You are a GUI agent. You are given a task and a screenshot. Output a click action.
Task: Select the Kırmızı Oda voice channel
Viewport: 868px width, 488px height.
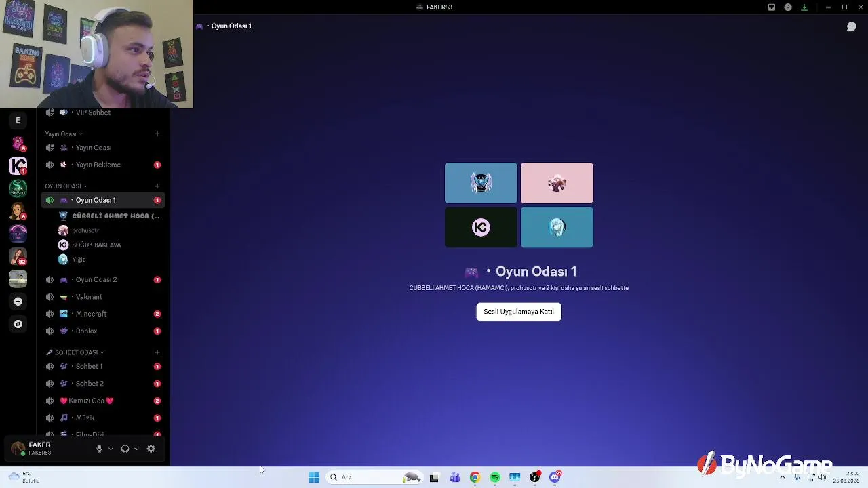(x=102, y=401)
